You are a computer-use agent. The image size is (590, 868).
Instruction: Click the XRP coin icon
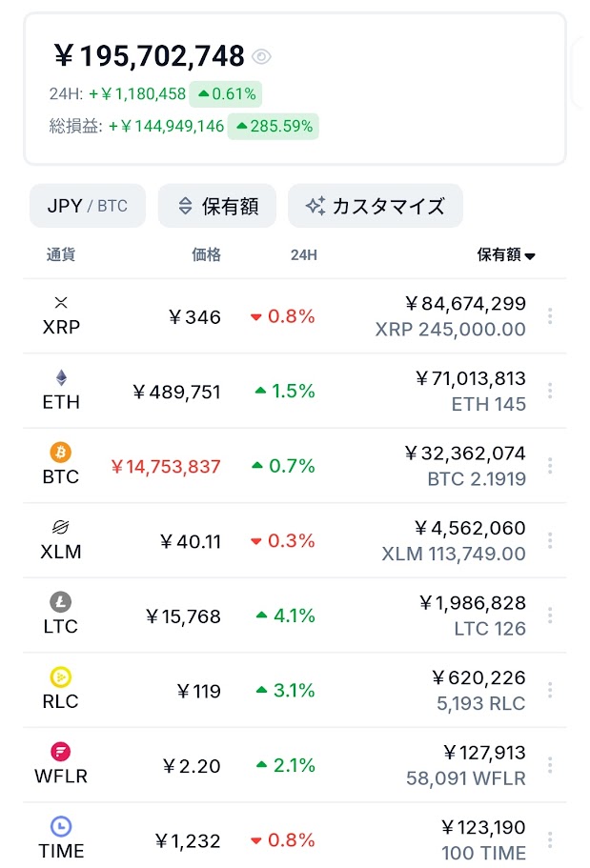61,303
